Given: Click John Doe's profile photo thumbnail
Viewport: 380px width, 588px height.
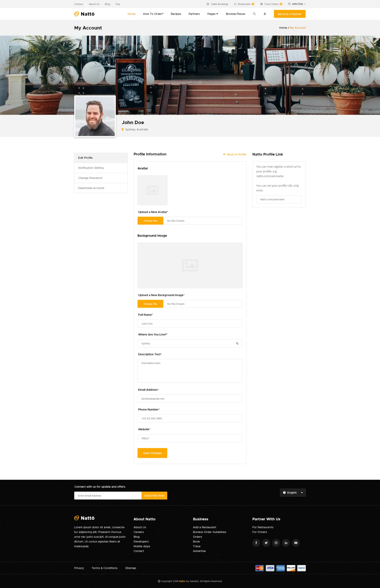Looking at the screenshot, I should tap(95, 116).
